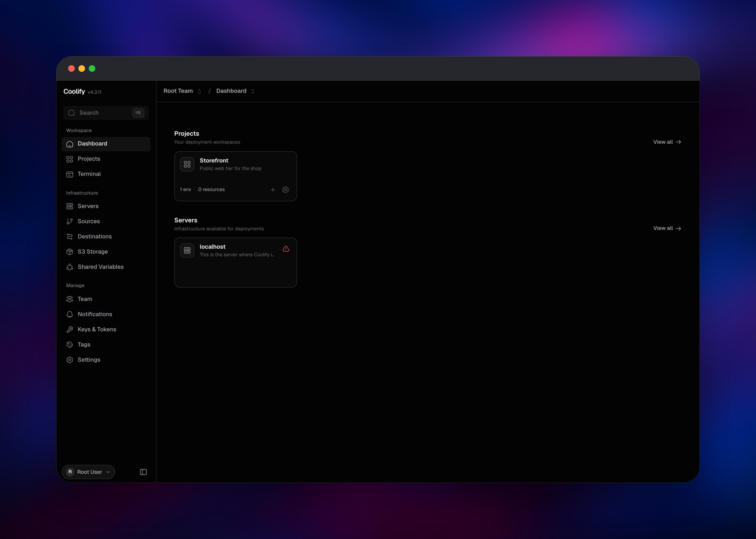The height and width of the screenshot is (539, 756).
Task: Go to Shared Variables
Action: click(106, 267)
